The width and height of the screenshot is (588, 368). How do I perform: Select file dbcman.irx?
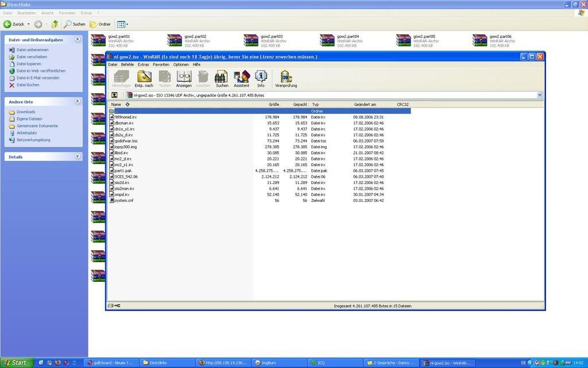(124, 123)
